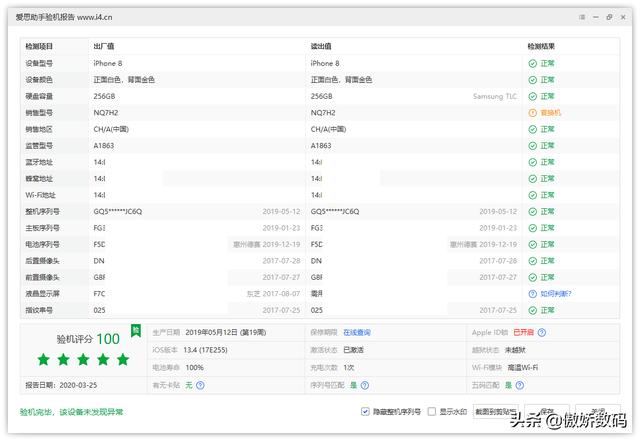Open the title bar menu icon
This screenshot has width=640, height=441.
[x=582, y=17]
